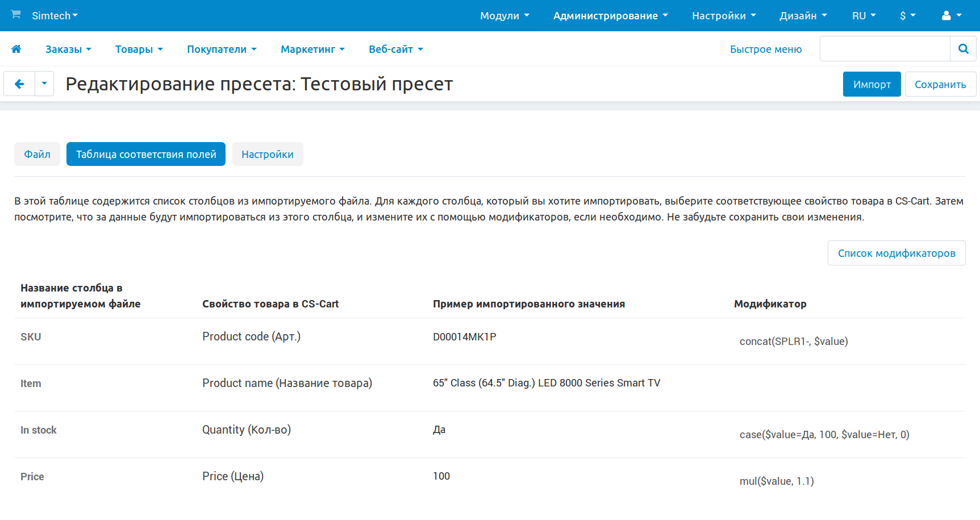Open the RU language selector

click(864, 16)
